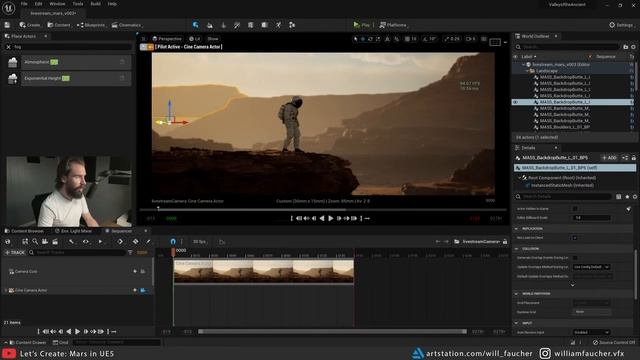
Task: Toggle visibility eye of selected MASS_BackdropButte row
Action: pyautogui.click(x=516, y=102)
